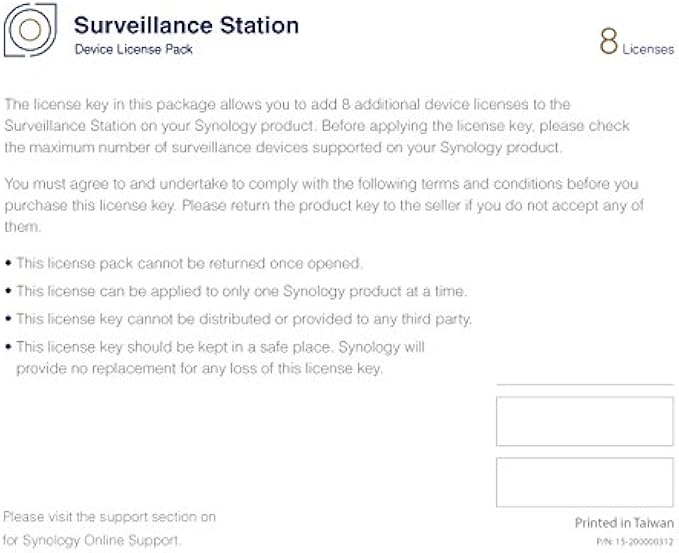
Task: Click the P/N part number text
Action: tap(633, 541)
